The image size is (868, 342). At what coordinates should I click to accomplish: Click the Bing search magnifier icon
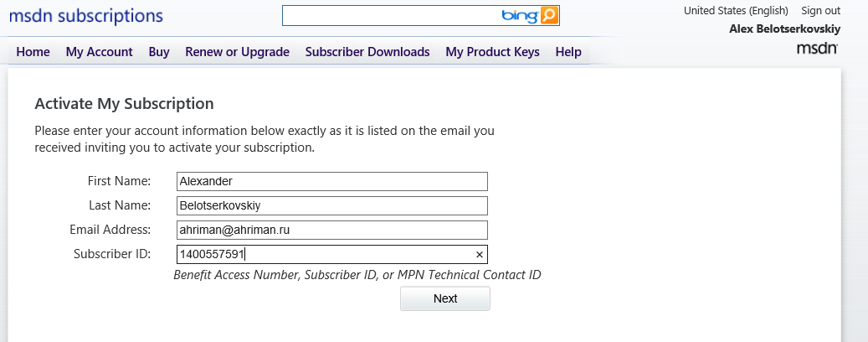[x=549, y=16]
